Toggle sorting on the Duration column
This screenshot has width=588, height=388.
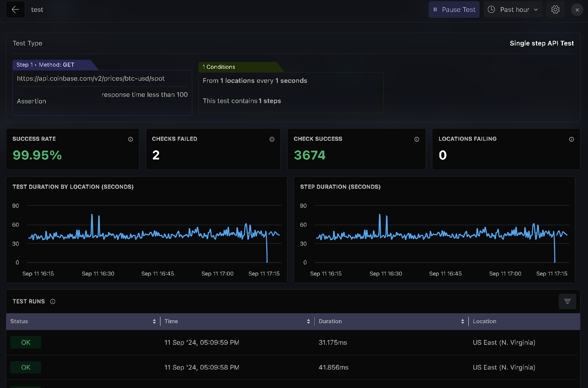point(462,321)
